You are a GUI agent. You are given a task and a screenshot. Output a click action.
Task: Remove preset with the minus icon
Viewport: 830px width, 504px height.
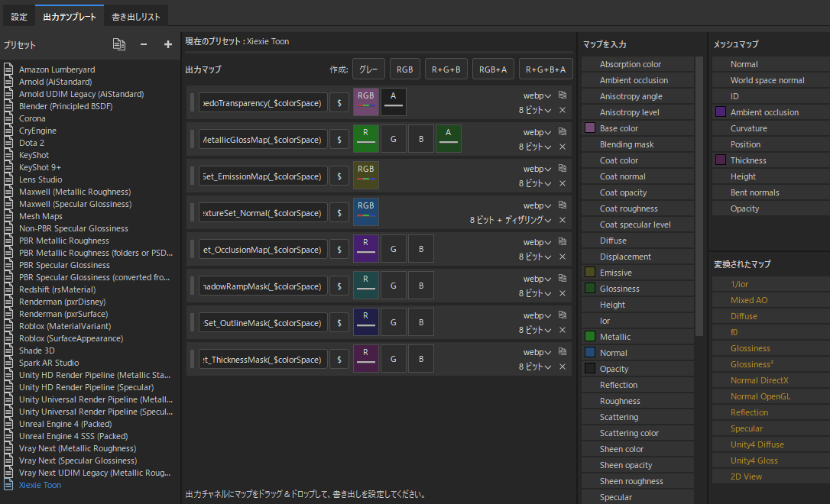coord(144,44)
